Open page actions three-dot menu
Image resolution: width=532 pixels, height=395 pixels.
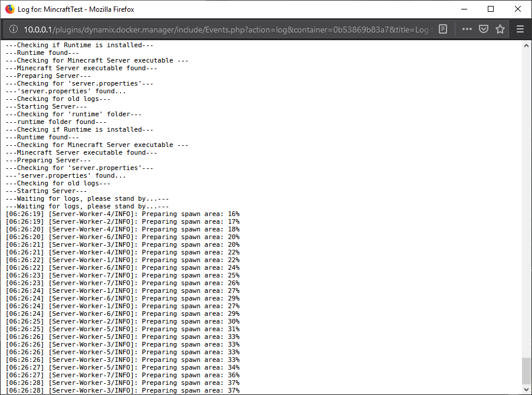[467, 29]
